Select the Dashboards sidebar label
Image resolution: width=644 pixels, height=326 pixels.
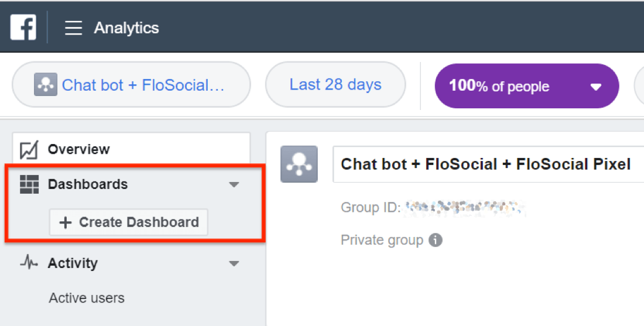click(x=88, y=184)
